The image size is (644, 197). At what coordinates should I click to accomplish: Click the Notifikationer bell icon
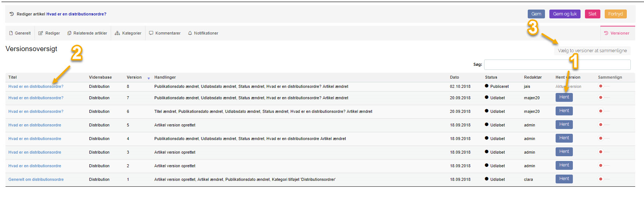click(190, 33)
